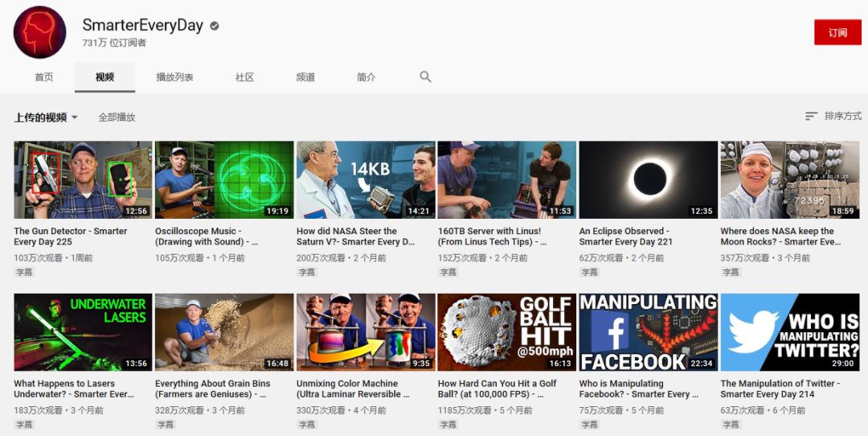This screenshot has width=868, height=436.
Task: Click the 22:34 duration badge
Action: pos(702,364)
